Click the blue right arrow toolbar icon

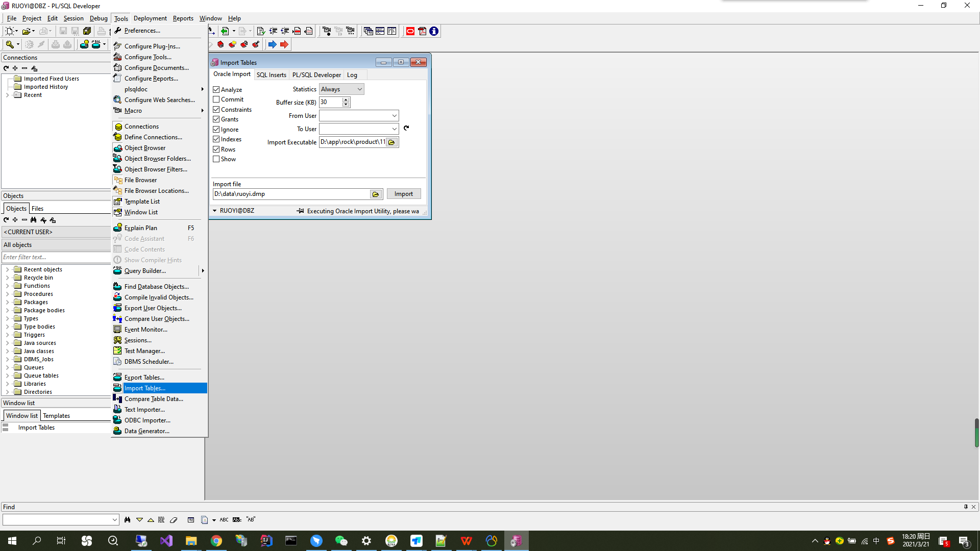point(272,44)
